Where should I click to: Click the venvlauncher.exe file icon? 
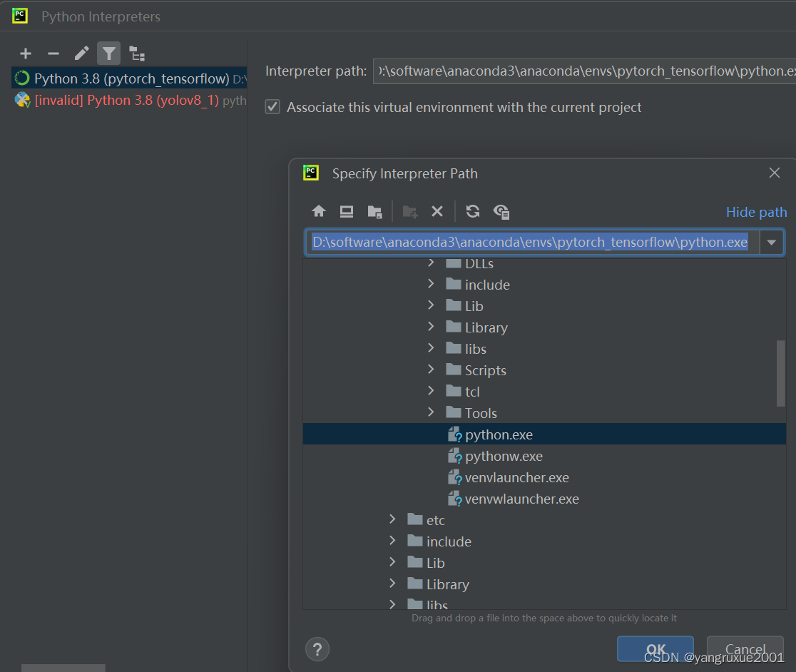pos(455,477)
